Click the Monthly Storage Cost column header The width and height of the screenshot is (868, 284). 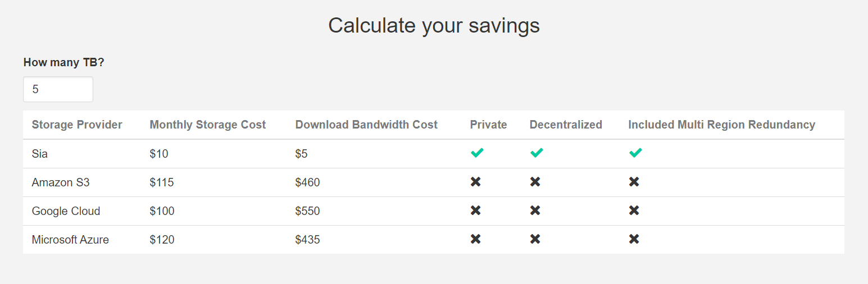coord(208,125)
